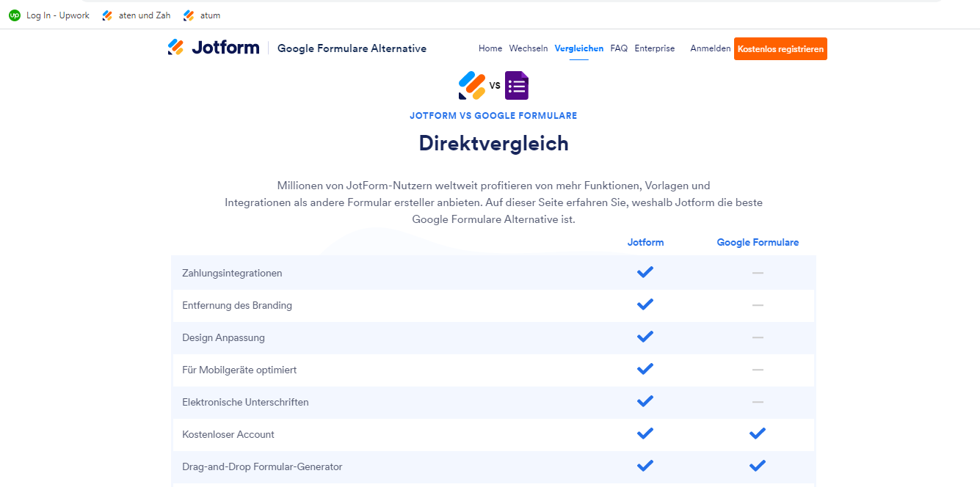
Task: Go to Home in navigation
Action: (x=490, y=48)
